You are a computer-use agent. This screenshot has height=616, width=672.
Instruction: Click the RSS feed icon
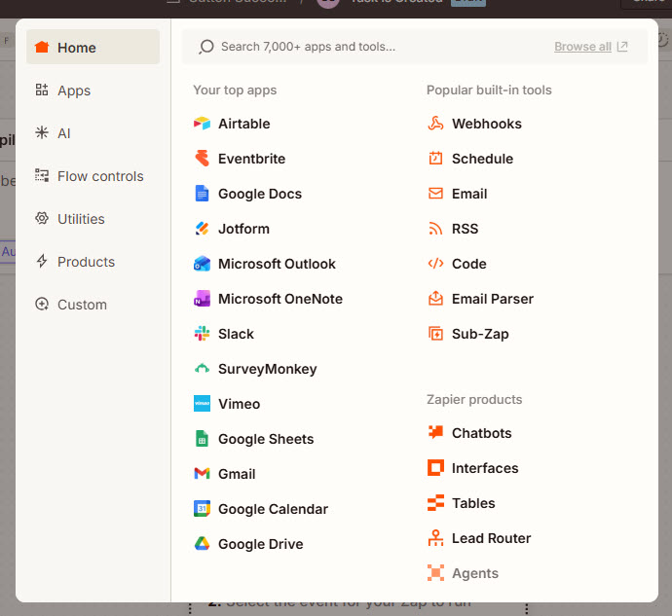(435, 229)
